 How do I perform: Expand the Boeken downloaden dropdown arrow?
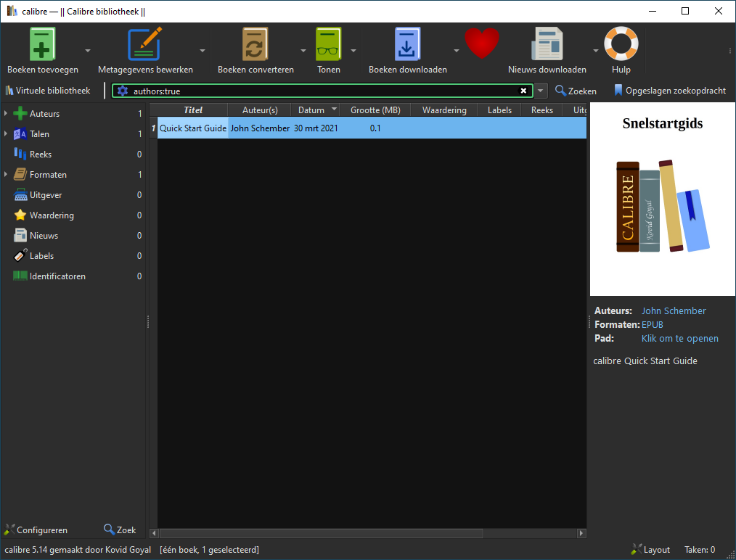click(456, 50)
